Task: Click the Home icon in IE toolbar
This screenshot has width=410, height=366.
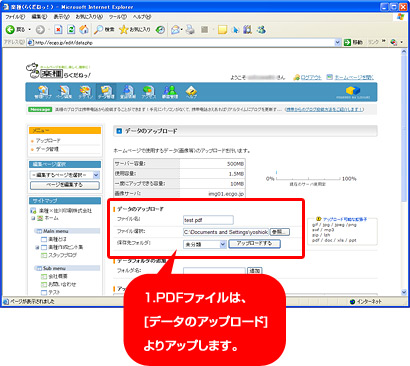Action: click(84, 30)
